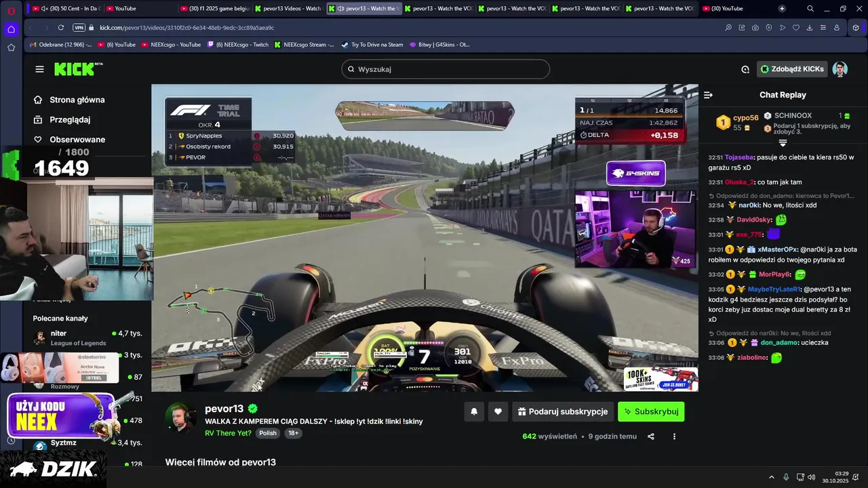
Task: Expand the system tray hidden icons chevron
Action: click(x=772, y=477)
